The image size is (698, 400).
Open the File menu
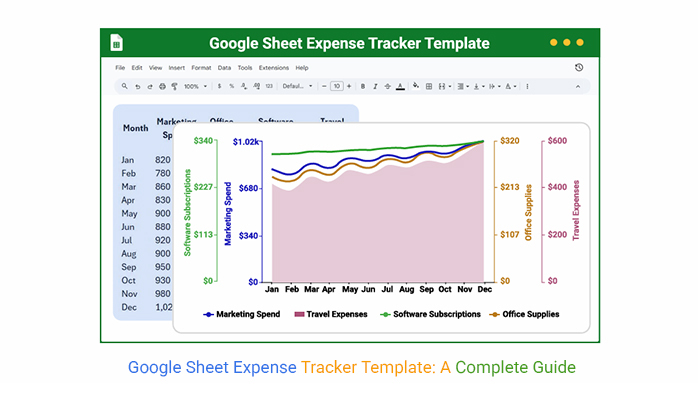tap(120, 68)
